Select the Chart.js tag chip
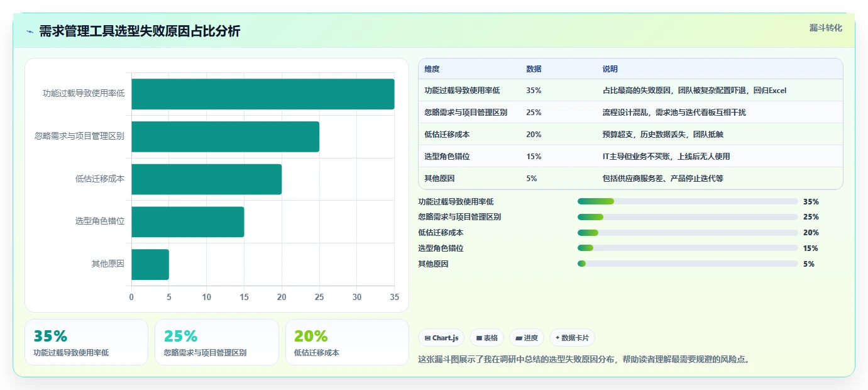868x390 pixels. tap(442, 338)
